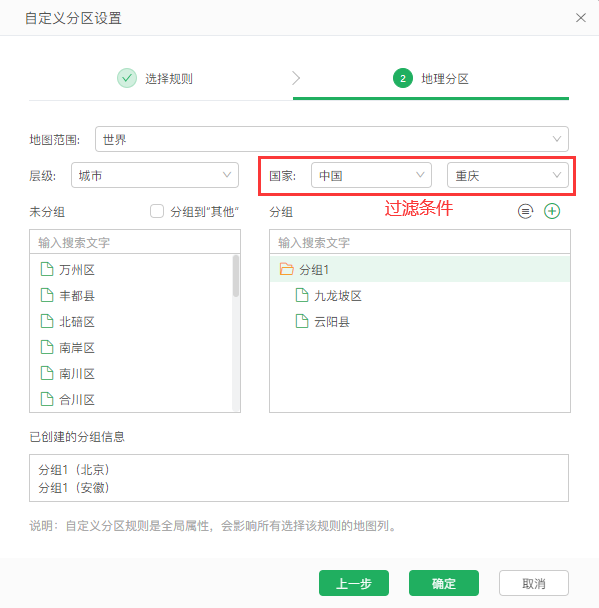599x608 pixels.
Task: Expand the 国家 中国 dropdown
Action: point(371,175)
